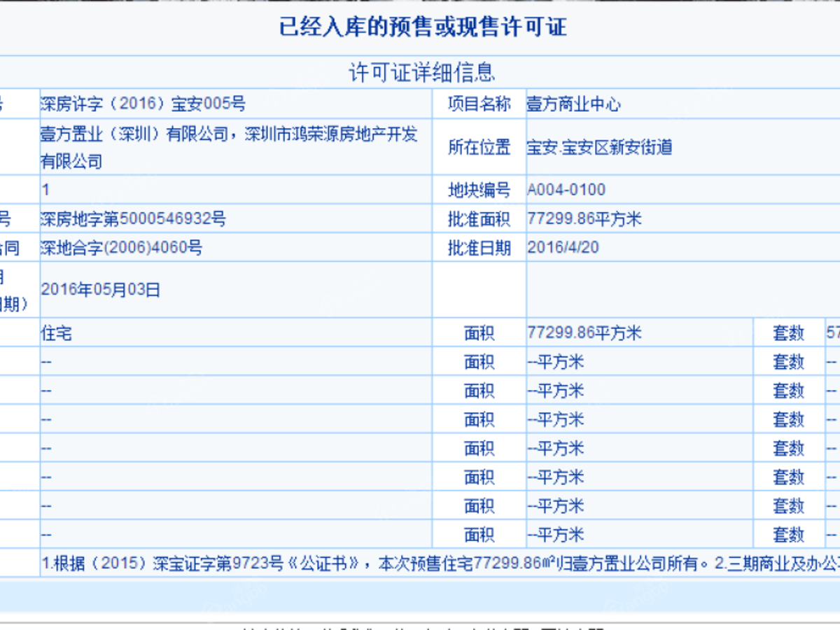Select the date 2016年05月03日

[101, 290]
